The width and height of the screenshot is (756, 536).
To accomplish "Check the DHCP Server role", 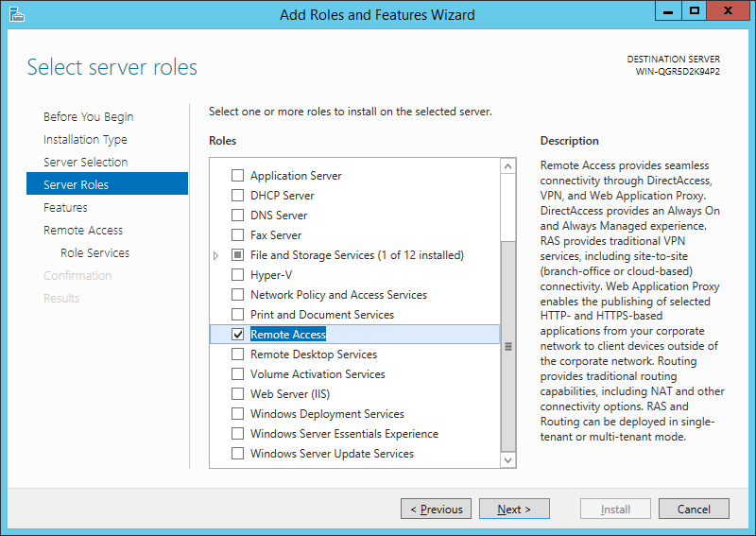I will coord(238,196).
